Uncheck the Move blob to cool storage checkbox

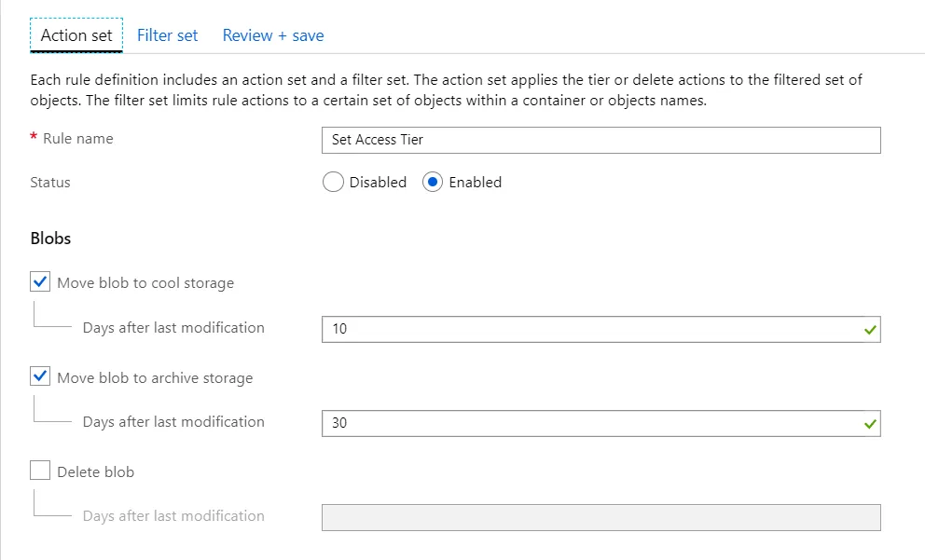[x=40, y=282]
